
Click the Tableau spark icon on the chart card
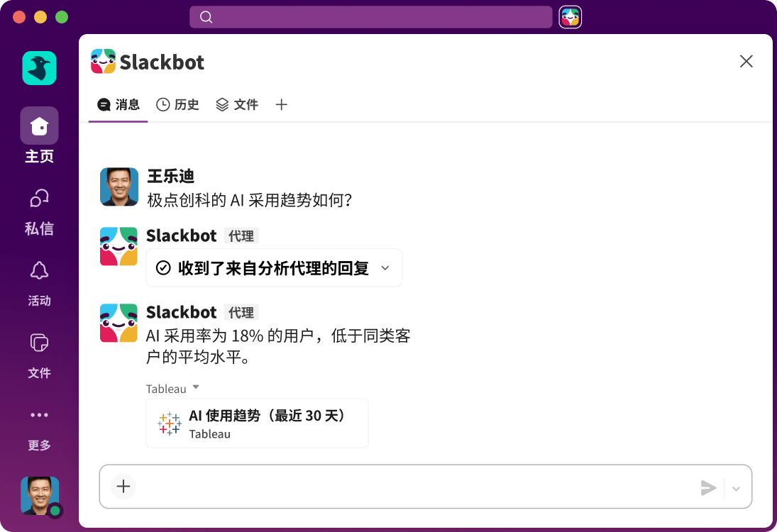click(x=169, y=423)
